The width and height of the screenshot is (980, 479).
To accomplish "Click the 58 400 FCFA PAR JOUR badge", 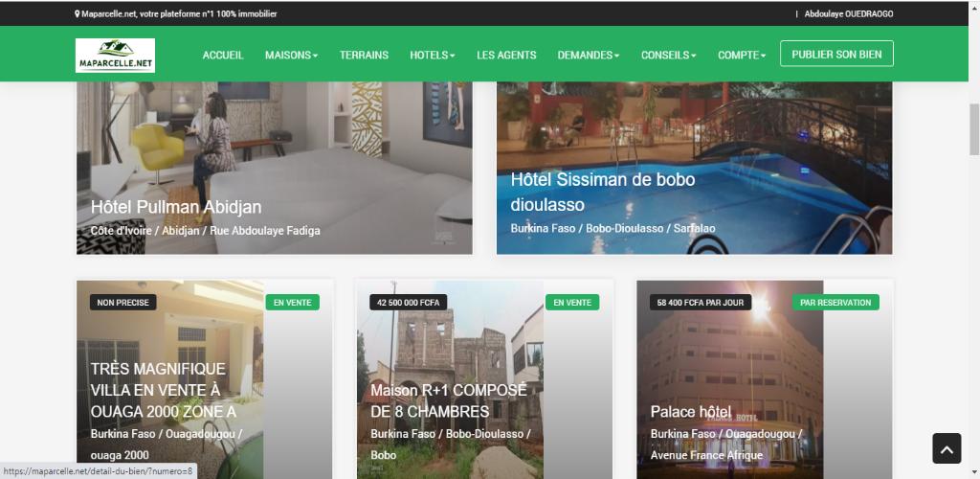I will point(701,303).
